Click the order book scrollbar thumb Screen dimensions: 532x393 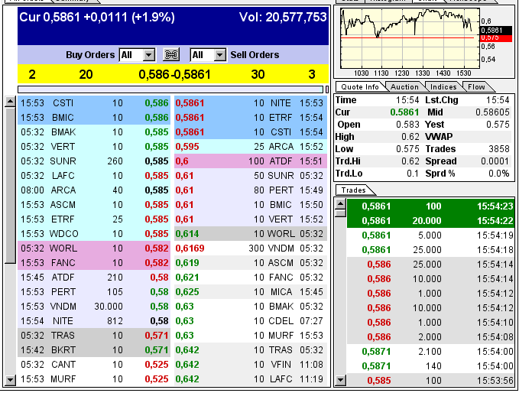click(11, 185)
